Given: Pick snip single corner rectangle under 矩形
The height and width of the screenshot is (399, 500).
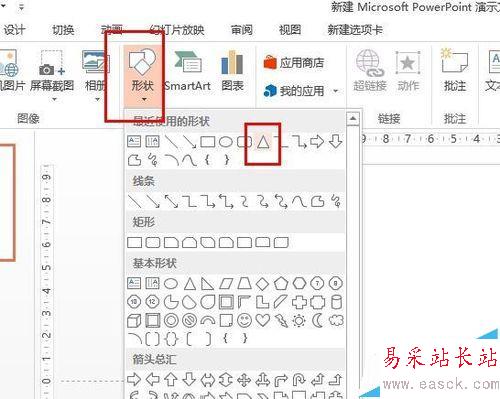Looking at the screenshot, I should [171, 242].
